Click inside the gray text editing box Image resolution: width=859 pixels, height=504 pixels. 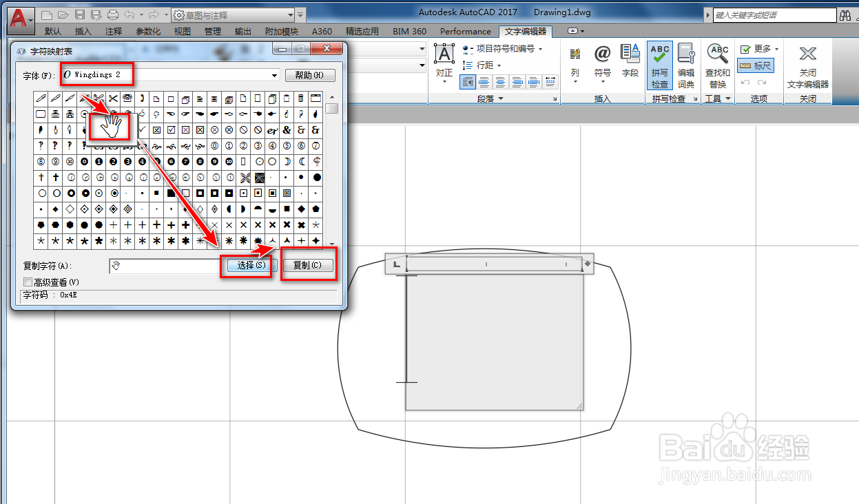click(495, 342)
